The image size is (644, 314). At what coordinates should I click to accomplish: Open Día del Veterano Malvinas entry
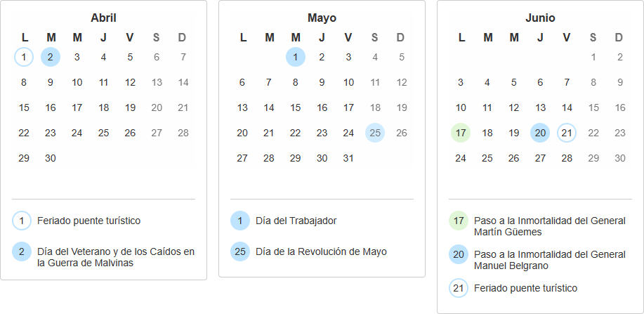coord(116,257)
